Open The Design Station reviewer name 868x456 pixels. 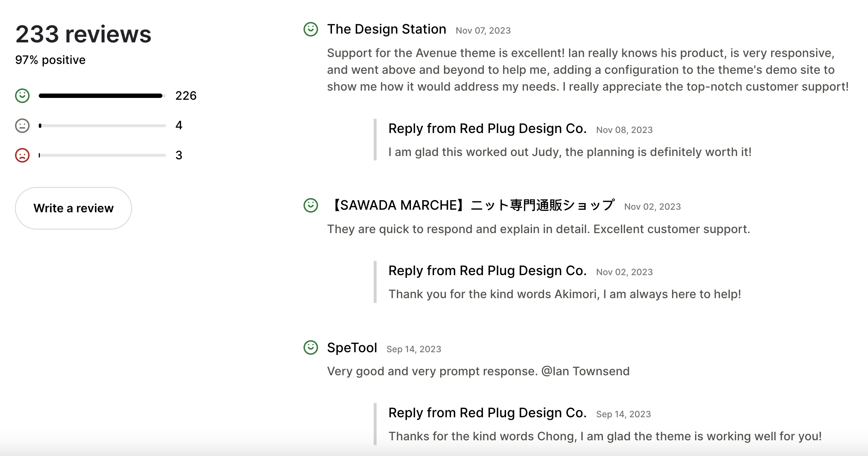tap(386, 29)
